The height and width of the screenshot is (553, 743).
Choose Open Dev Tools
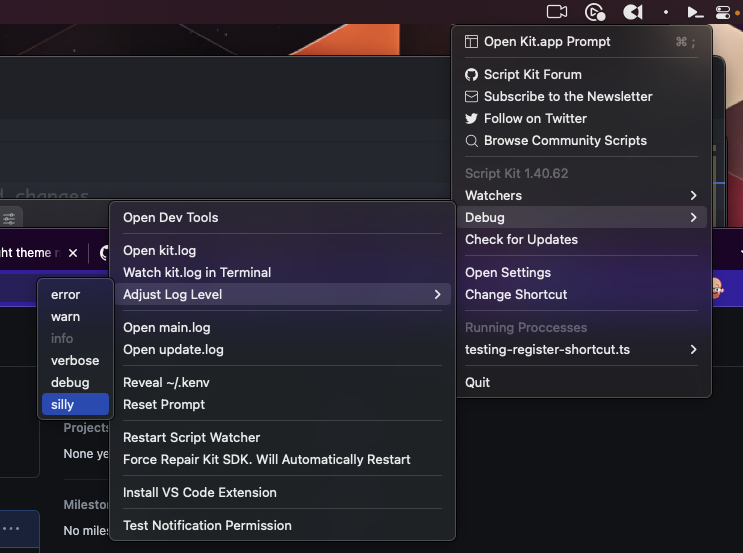[282, 218]
